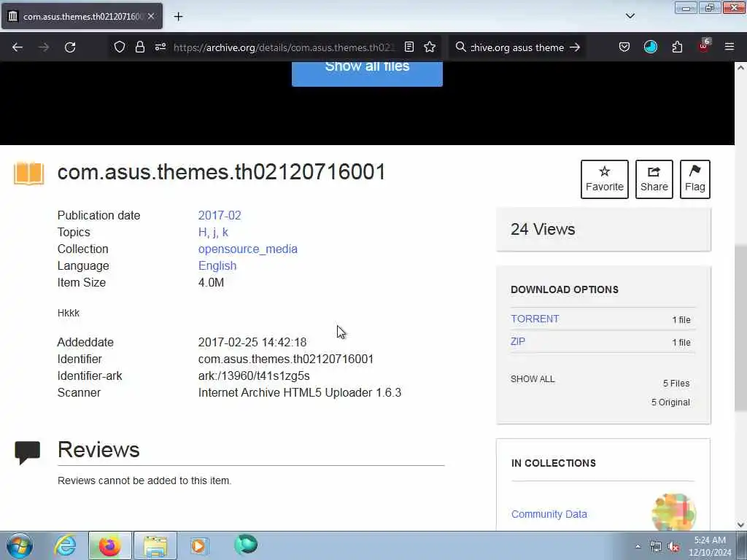Open a new tab with plus button
747x560 pixels.
coord(178,17)
